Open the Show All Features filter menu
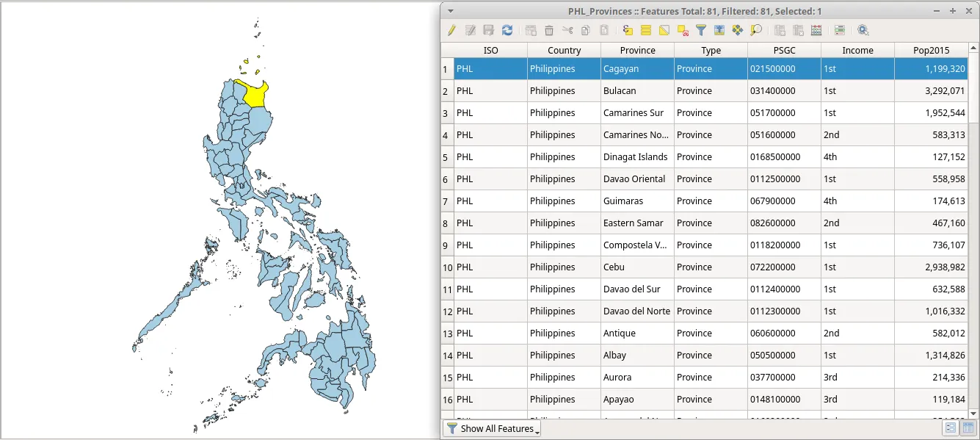Screen dimensions: 980x440 coord(491,428)
